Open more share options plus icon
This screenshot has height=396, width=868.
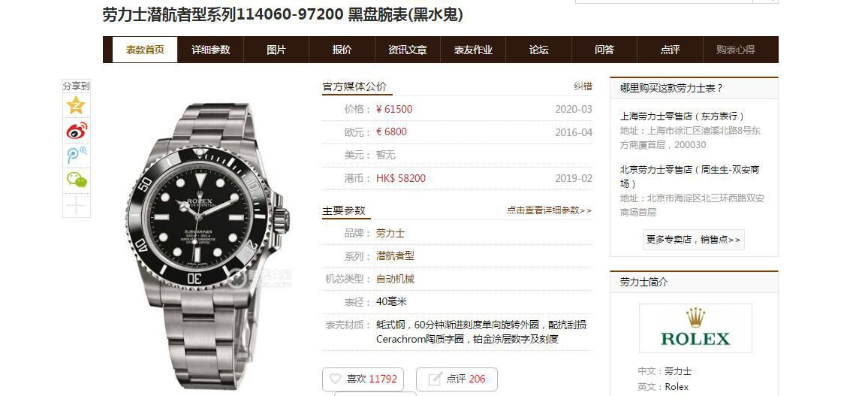(x=76, y=205)
